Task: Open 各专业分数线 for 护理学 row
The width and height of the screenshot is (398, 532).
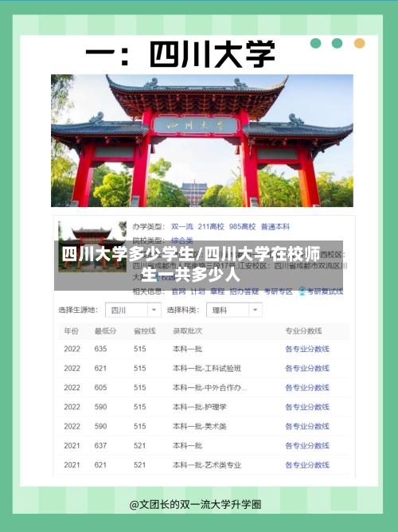Action: 307,407
